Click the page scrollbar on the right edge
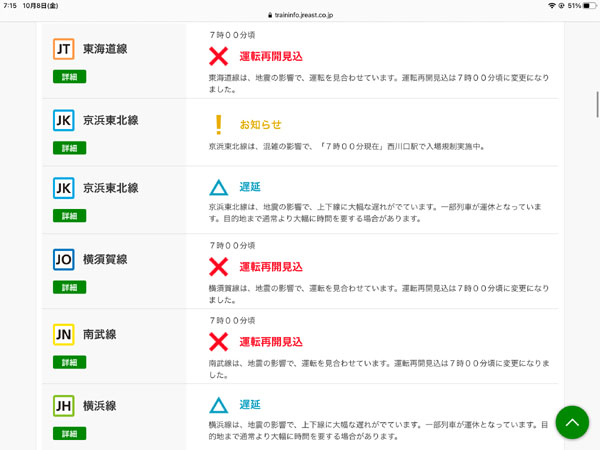This screenshot has width=600, height=450. (x=597, y=104)
